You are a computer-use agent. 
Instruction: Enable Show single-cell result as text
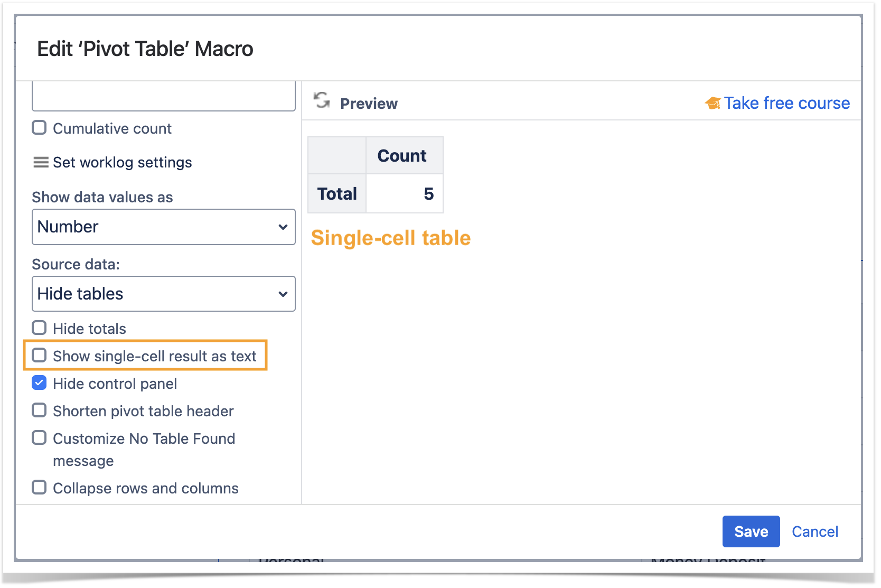40,356
